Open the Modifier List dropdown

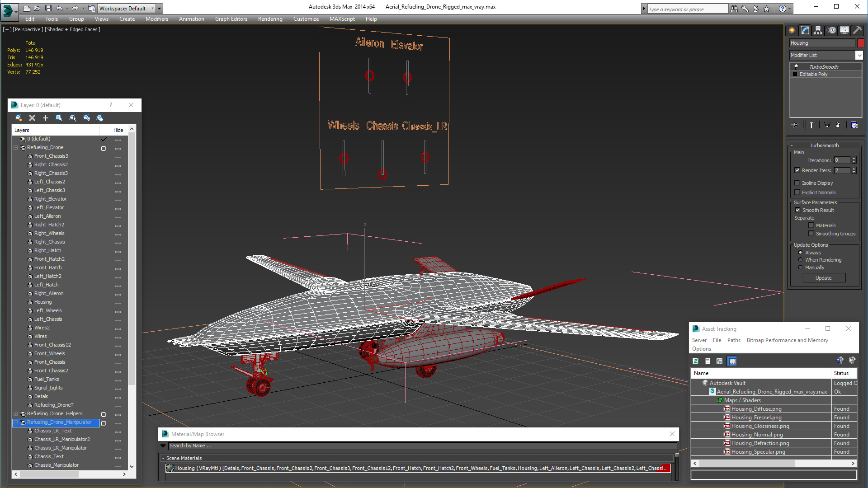tap(859, 55)
